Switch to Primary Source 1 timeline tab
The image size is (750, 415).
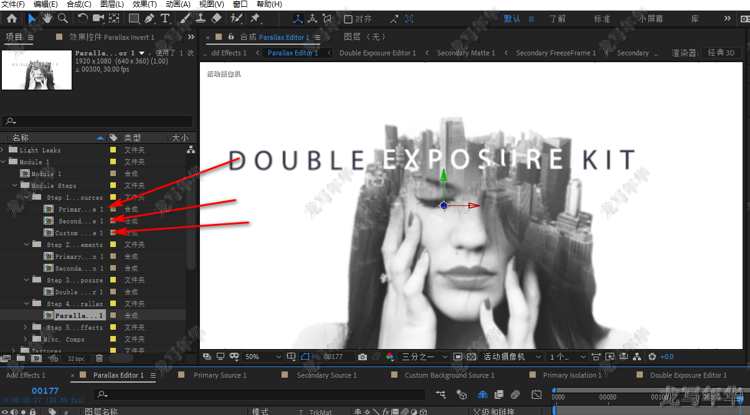220,375
